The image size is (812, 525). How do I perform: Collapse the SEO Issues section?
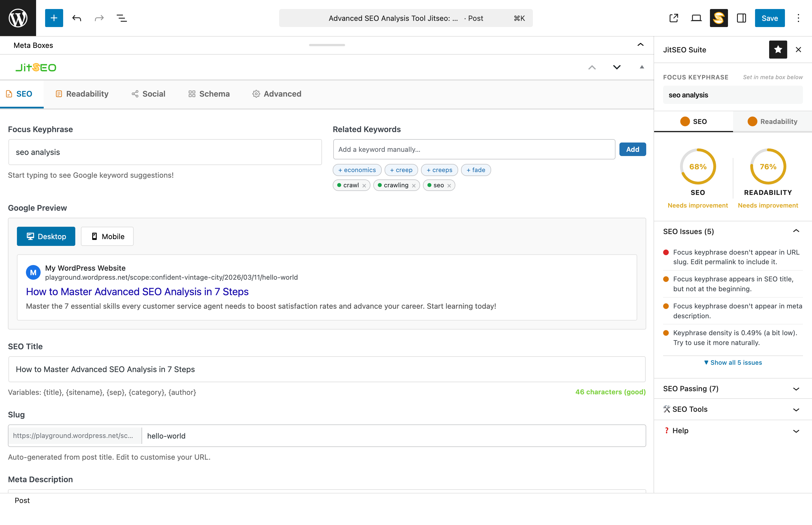point(796,231)
